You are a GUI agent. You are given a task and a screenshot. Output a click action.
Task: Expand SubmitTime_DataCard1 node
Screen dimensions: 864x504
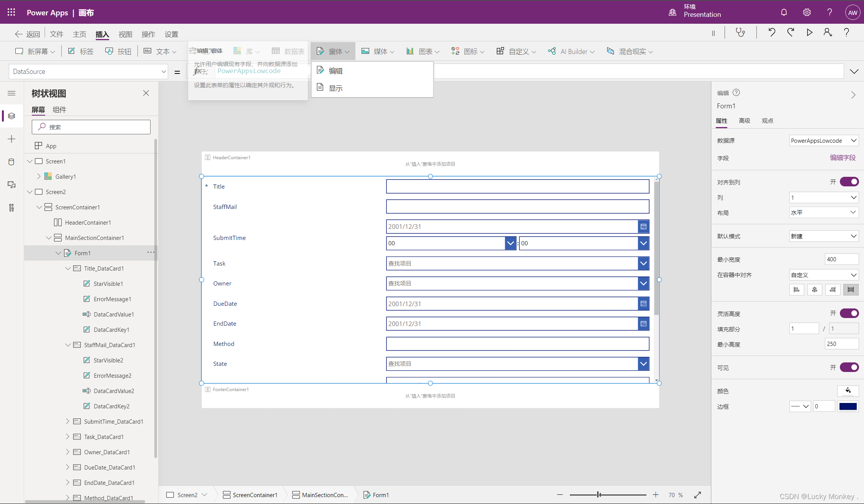(x=67, y=421)
